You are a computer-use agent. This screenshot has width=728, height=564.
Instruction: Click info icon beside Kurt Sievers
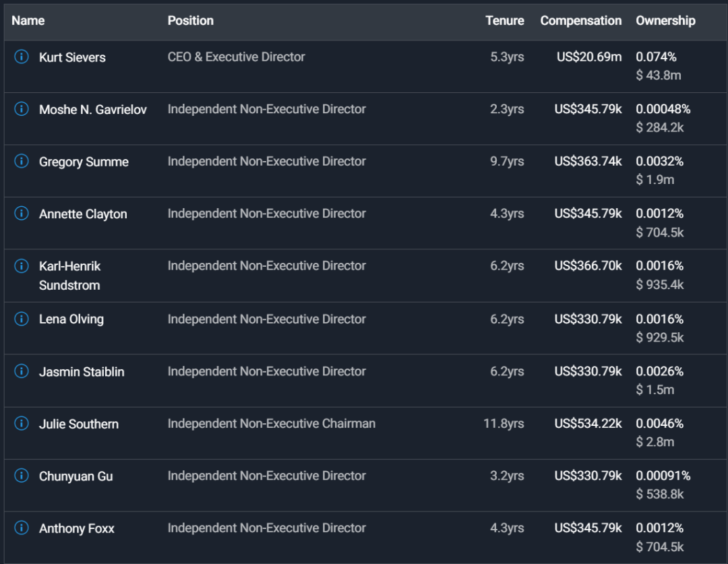(x=22, y=57)
